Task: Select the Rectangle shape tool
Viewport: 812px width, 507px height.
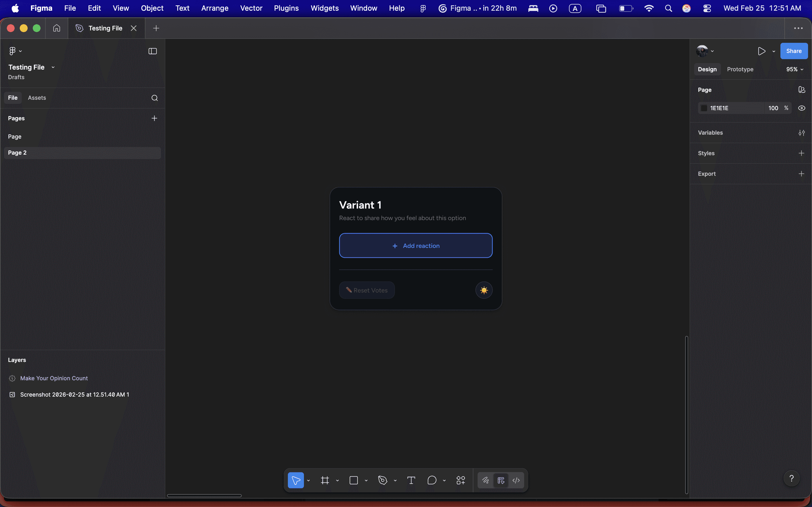Action: pyautogui.click(x=354, y=480)
